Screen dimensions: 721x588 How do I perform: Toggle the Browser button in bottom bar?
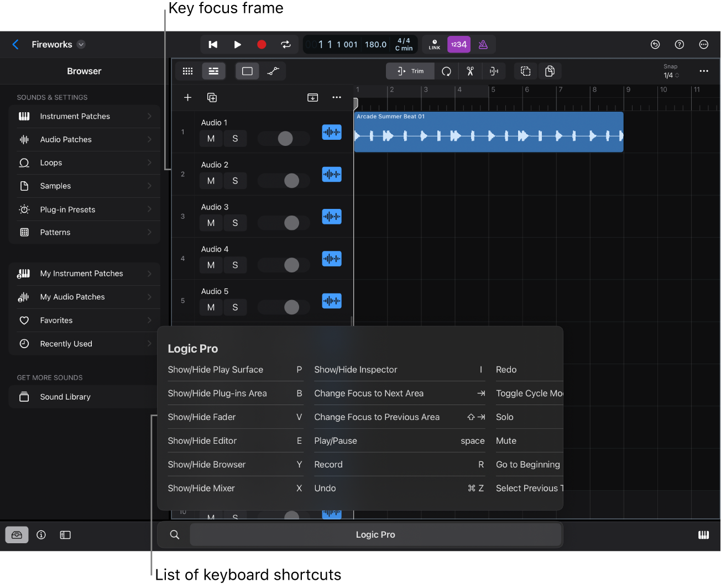17,535
